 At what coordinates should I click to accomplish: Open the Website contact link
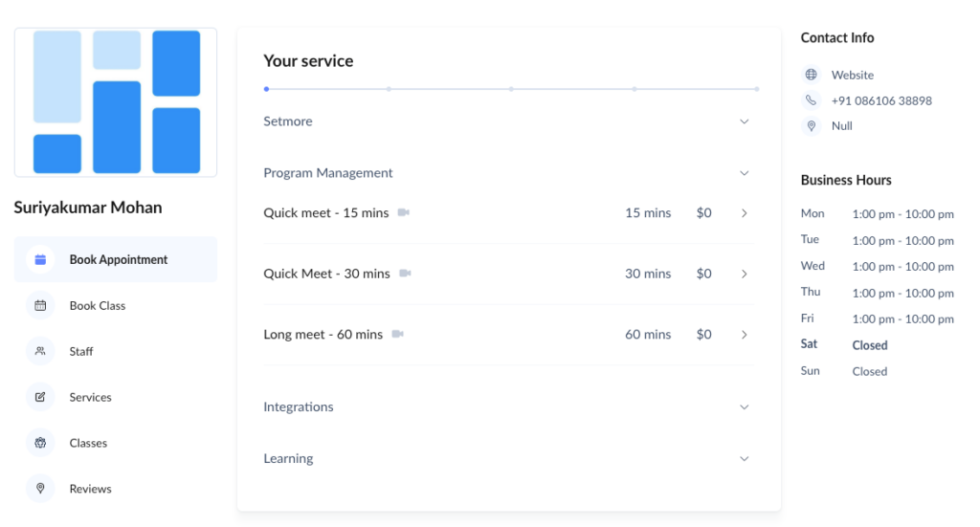coord(853,75)
